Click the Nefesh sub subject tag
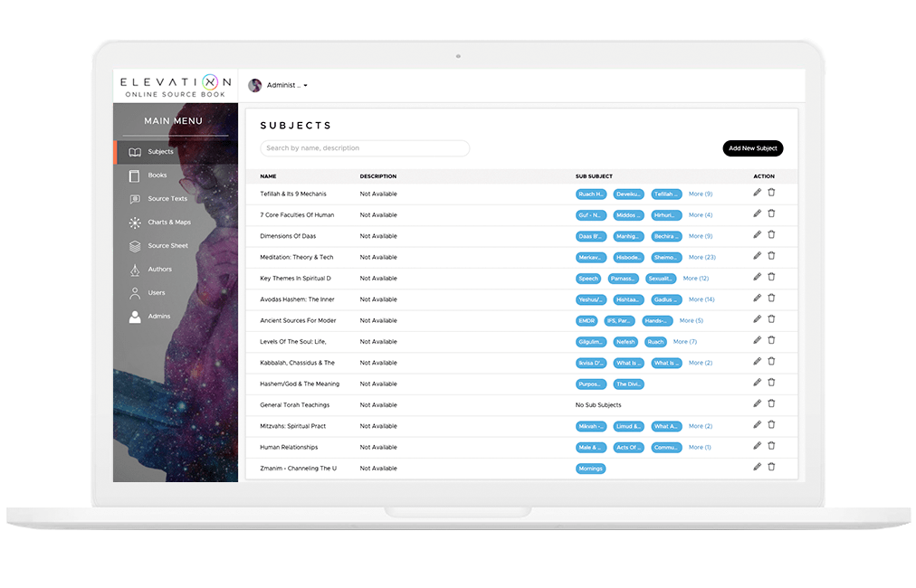This screenshot has height=588, width=916. pyautogui.click(x=625, y=342)
